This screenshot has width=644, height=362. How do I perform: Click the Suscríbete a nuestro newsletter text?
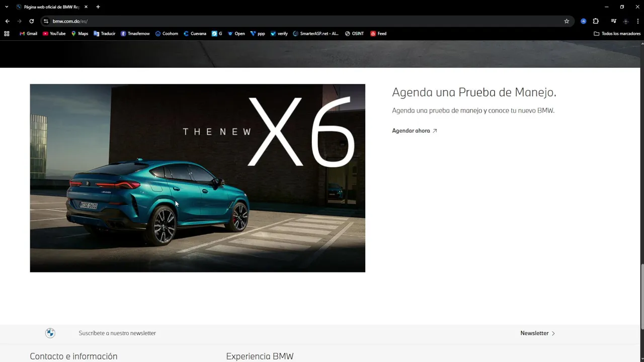(x=117, y=333)
